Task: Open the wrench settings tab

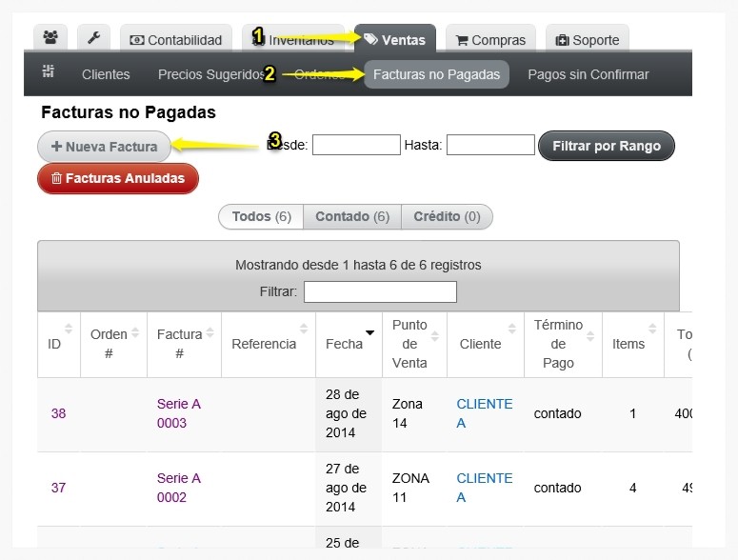Action: pyautogui.click(x=93, y=38)
